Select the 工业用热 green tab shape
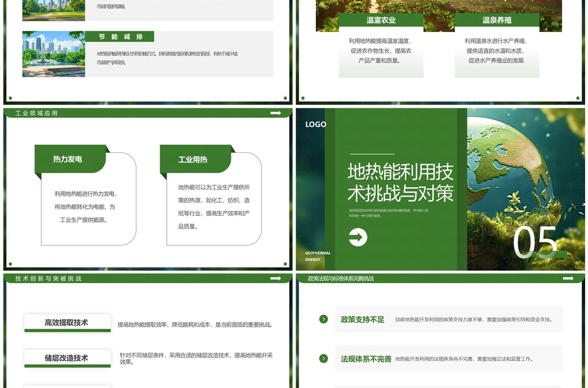The height and width of the screenshot is (388, 588). (x=196, y=159)
